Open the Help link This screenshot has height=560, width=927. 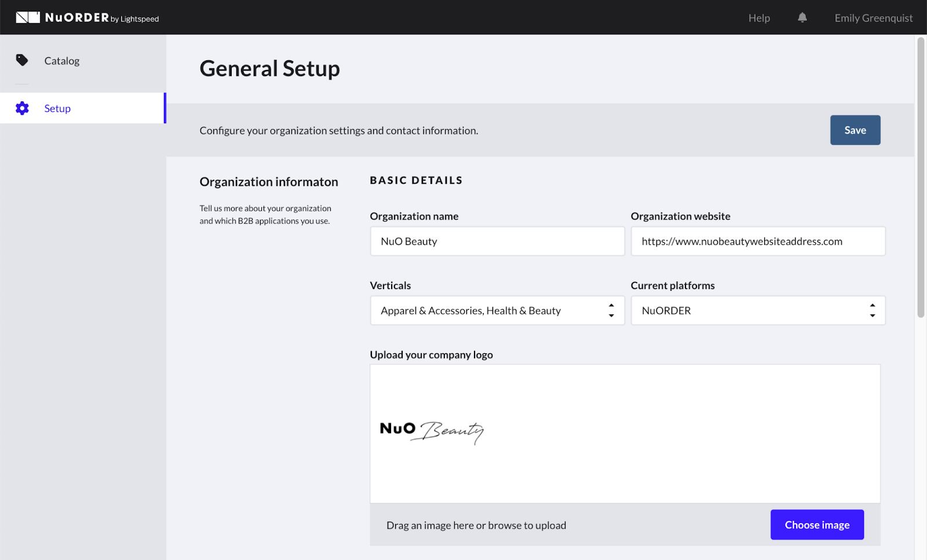759,18
